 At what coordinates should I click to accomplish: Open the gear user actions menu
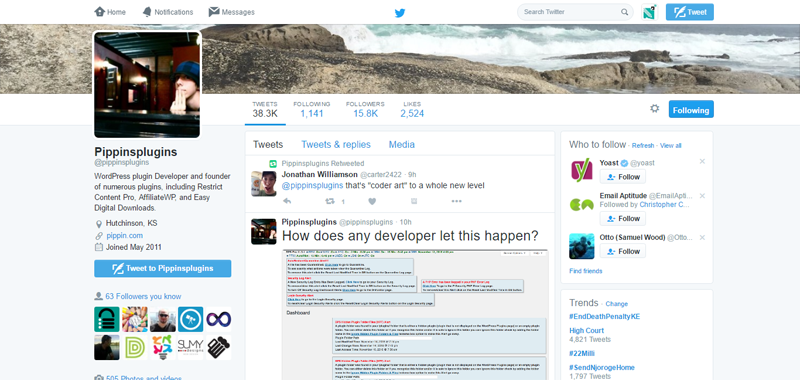click(x=655, y=108)
